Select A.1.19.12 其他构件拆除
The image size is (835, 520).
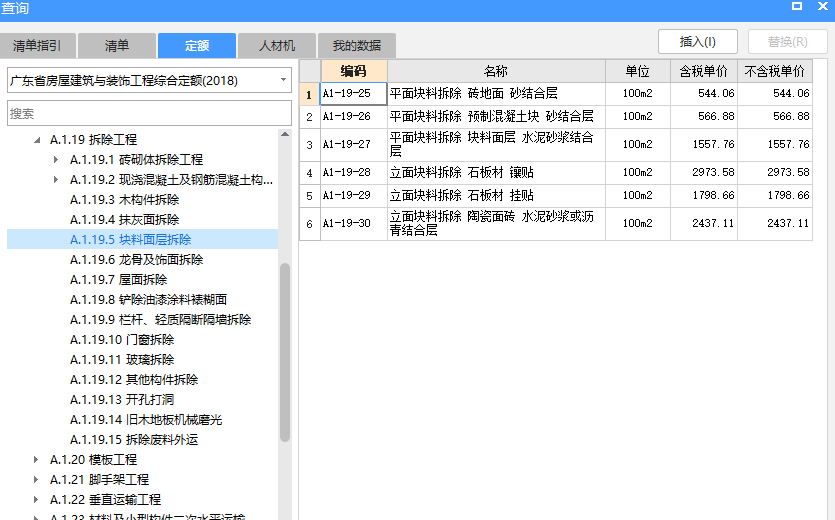[x=134, y=379]
